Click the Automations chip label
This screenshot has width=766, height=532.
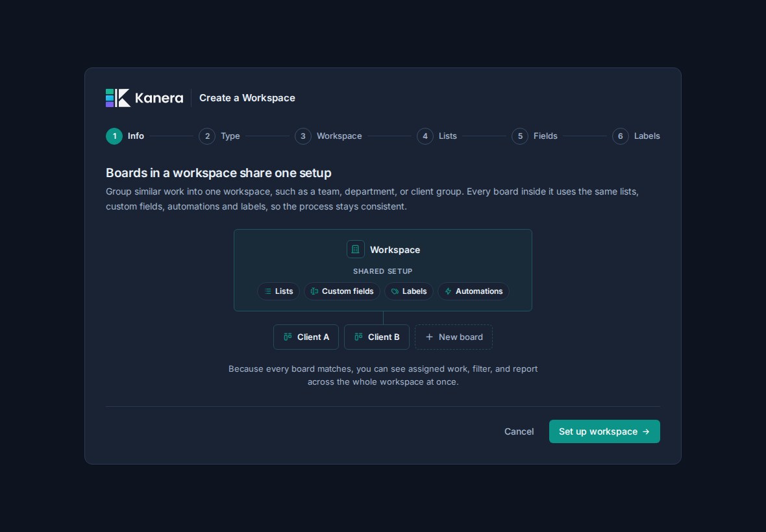pos(479,291)
